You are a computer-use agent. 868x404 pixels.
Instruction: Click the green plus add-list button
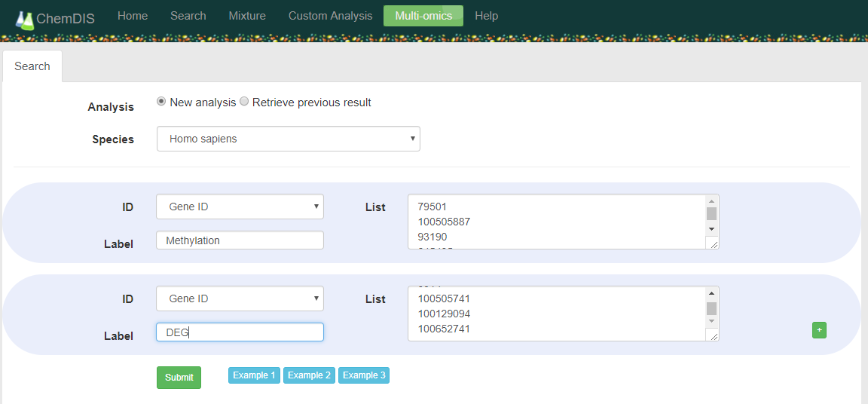819,330
